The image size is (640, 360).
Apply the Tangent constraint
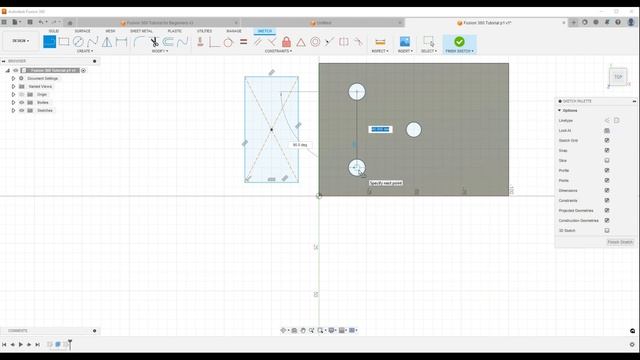tap(228, 42)
